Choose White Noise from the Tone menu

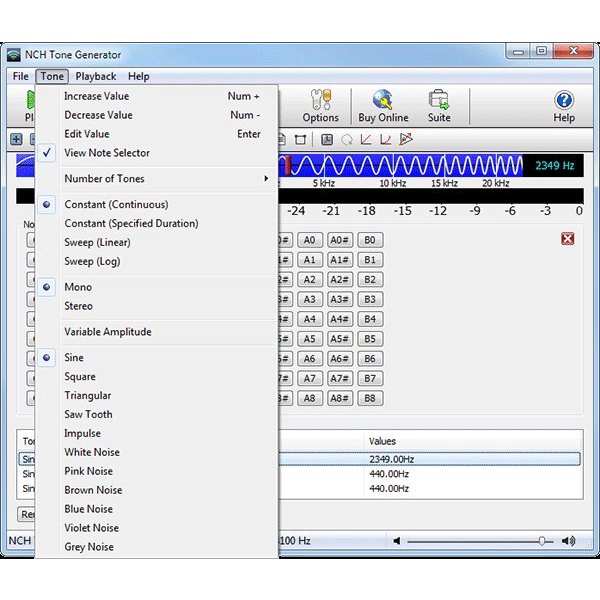click(91, 452)
